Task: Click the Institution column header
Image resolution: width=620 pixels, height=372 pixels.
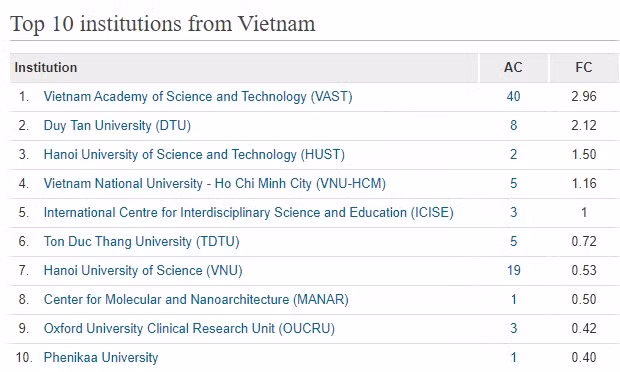Action: click(46, 68)
